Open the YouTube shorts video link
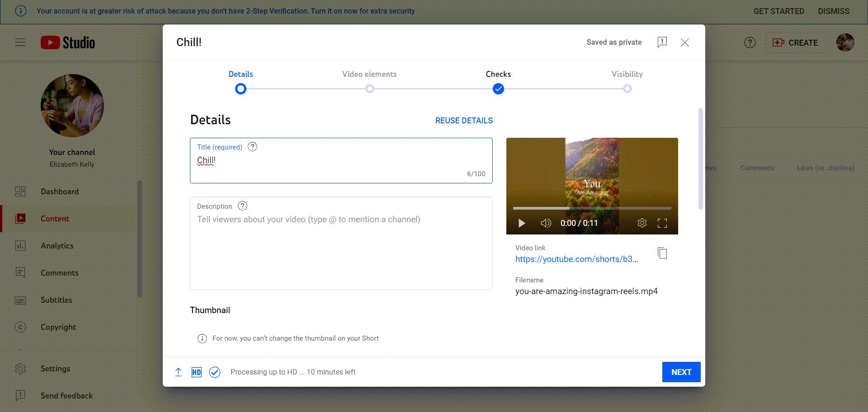868x412 pixels. [576, 259]
